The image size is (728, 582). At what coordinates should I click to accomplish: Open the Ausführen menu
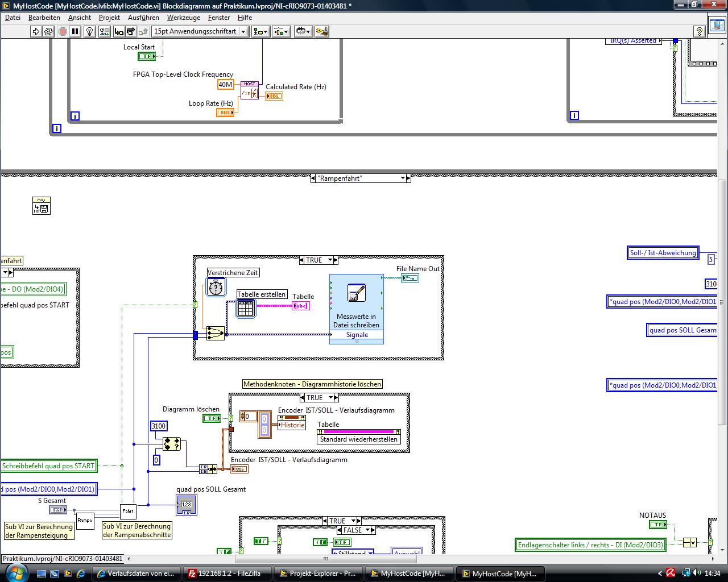pyautogui.click(x=143, y=18)
